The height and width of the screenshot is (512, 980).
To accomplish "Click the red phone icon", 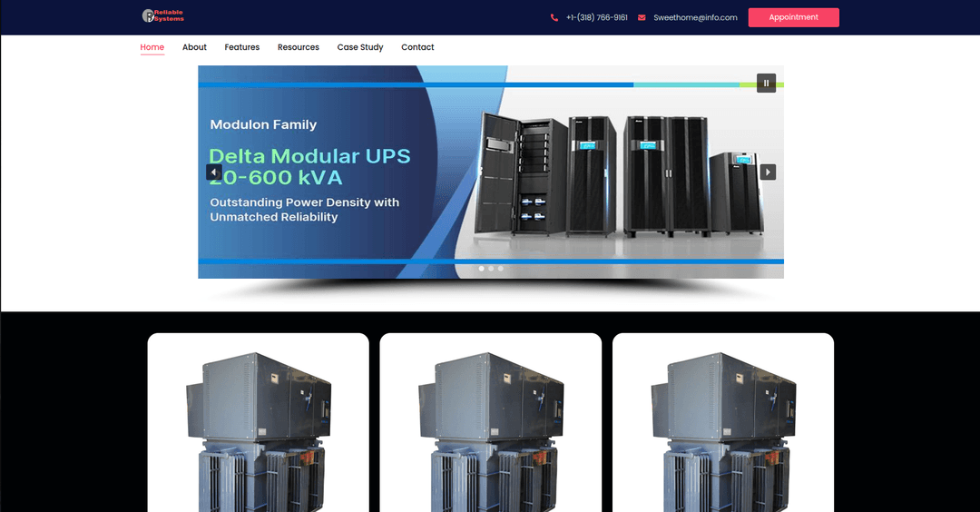I will 554,17.
